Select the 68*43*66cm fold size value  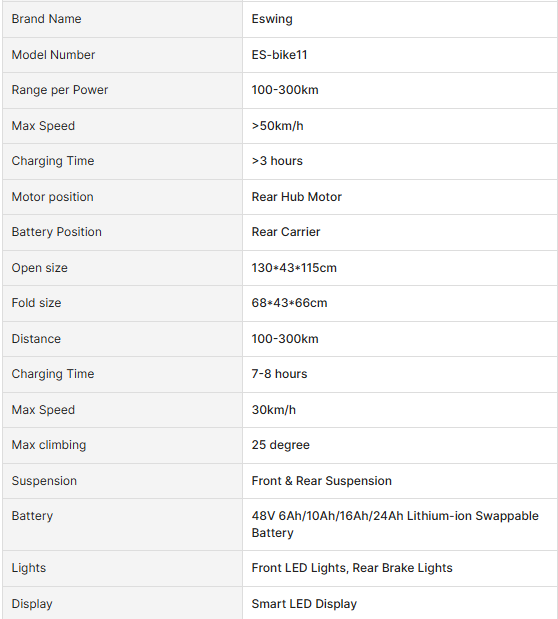click(289, 303)
